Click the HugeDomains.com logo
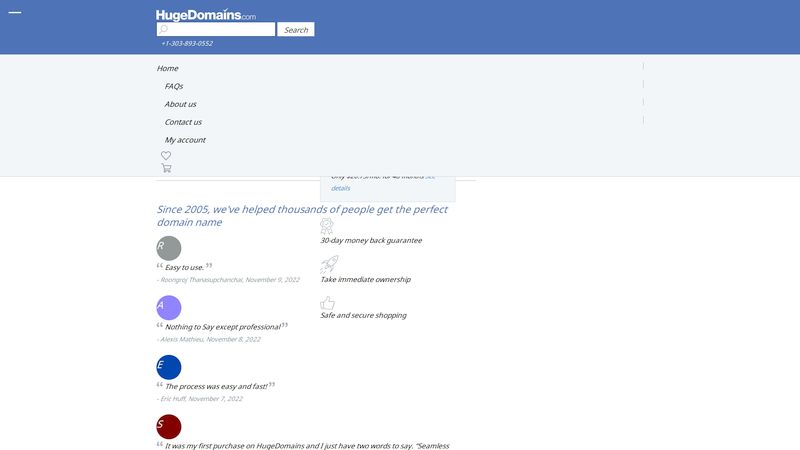The image size is (800, 450). tap(206, 15)
